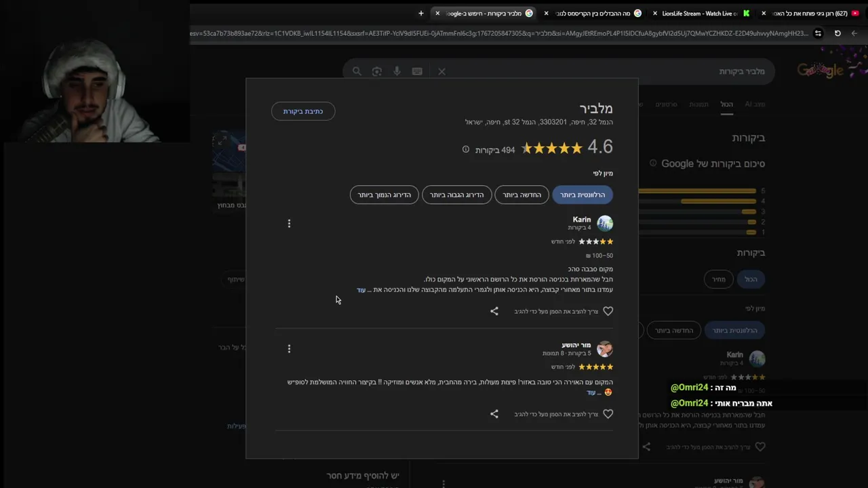Click info icon beside סיכום ביקורות של Google
The width and height of the screenshot is (868, 488).
(x=653, y=163)
